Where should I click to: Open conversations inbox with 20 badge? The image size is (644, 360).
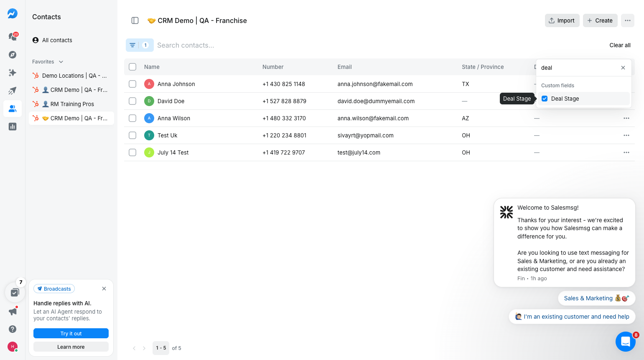click(x=13, y=36)
